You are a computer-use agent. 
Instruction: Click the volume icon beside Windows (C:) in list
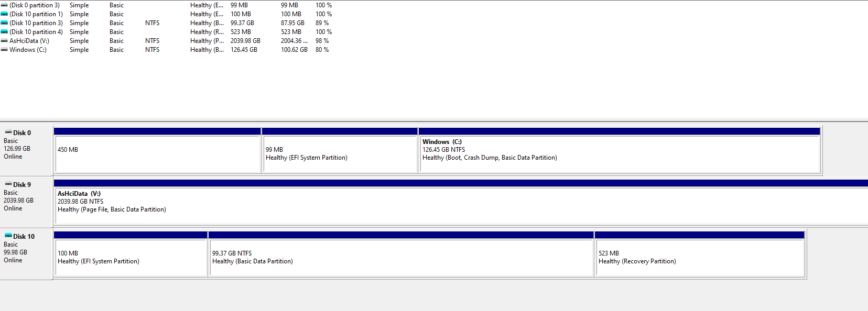(x=4, y=50)
